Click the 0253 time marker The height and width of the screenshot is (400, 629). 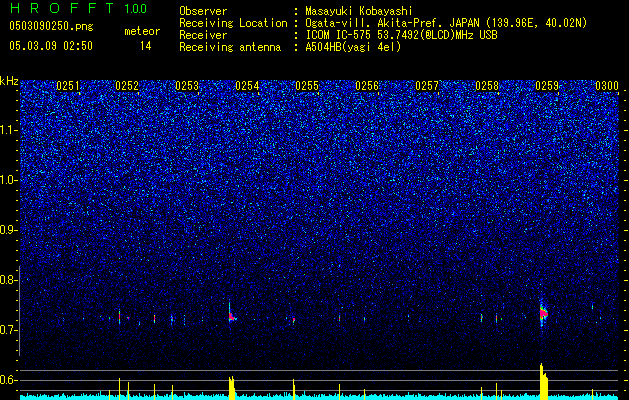[x=187, y=86]
